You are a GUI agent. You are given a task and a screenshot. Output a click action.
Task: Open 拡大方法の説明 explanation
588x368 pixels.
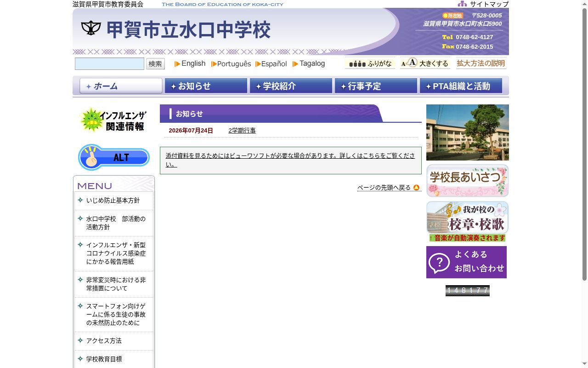pos(481,63)
